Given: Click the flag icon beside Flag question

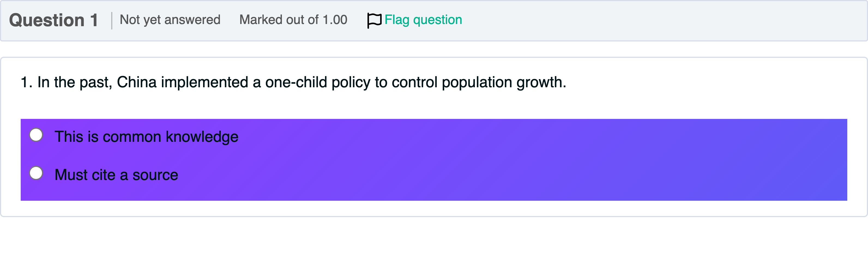Looking at the screenshot, I should click(374, 20).
